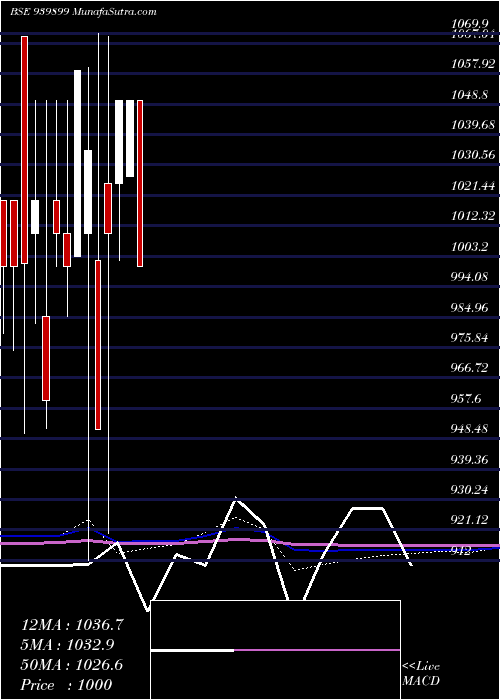Select the 1057.92 price axis label
Image resolution: width=500 pixels, height=700 pixels.
pos(473,64)
